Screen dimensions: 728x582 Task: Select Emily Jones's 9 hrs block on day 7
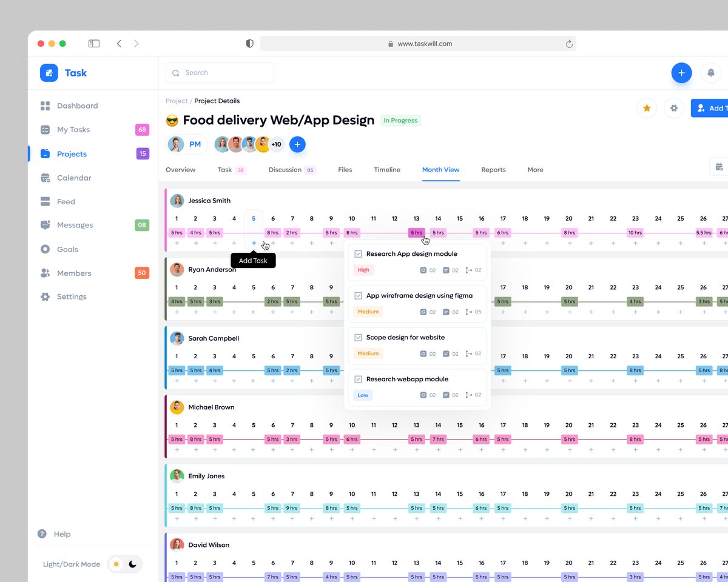[x=292, y=508]
